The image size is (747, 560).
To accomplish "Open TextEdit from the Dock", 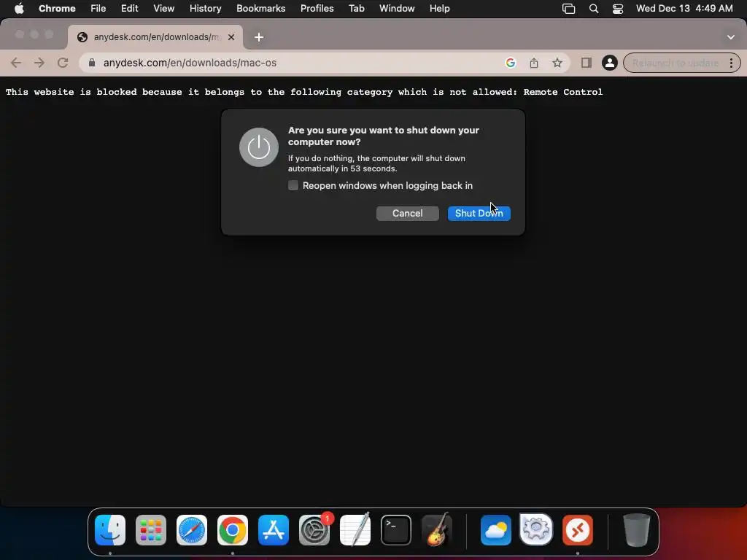I will coord(355,529).
